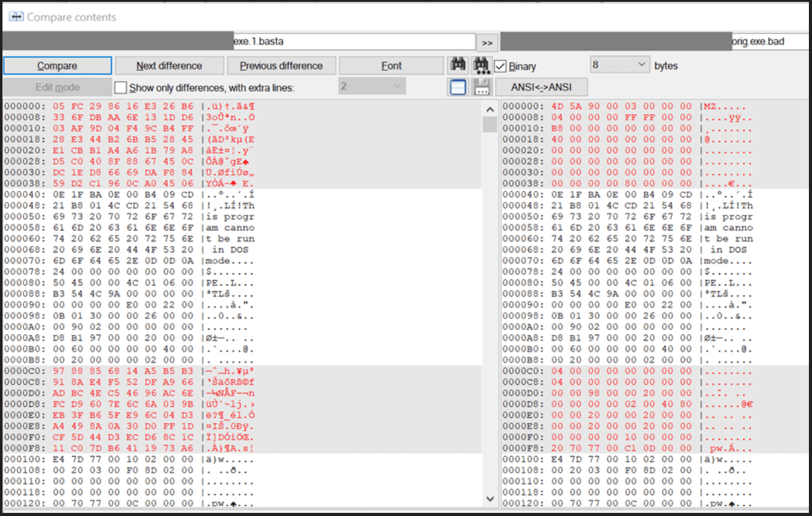812x516 pixels.
Task: Toggle the blue split layout icon
Action: (x=458, y=87)
